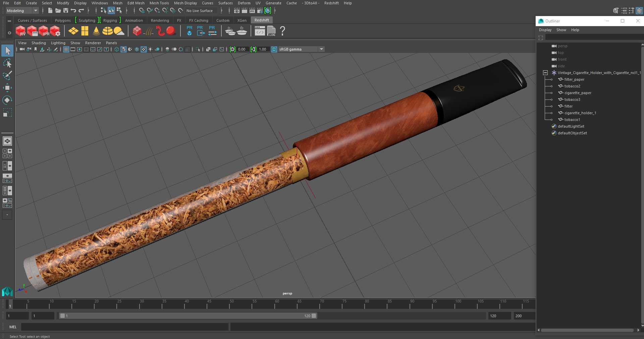Switch to the Polygons shelf tab
The image size is (644, 339).
(x=63, y=20)
